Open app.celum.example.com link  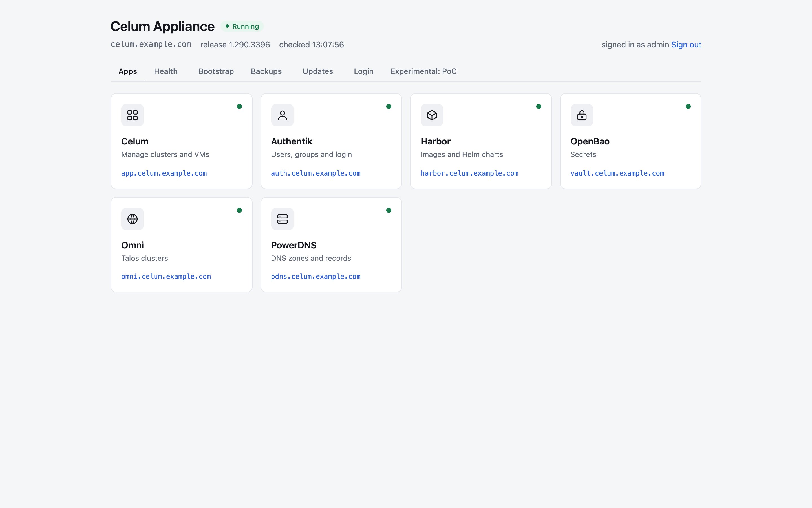click(x=164, y=173)
